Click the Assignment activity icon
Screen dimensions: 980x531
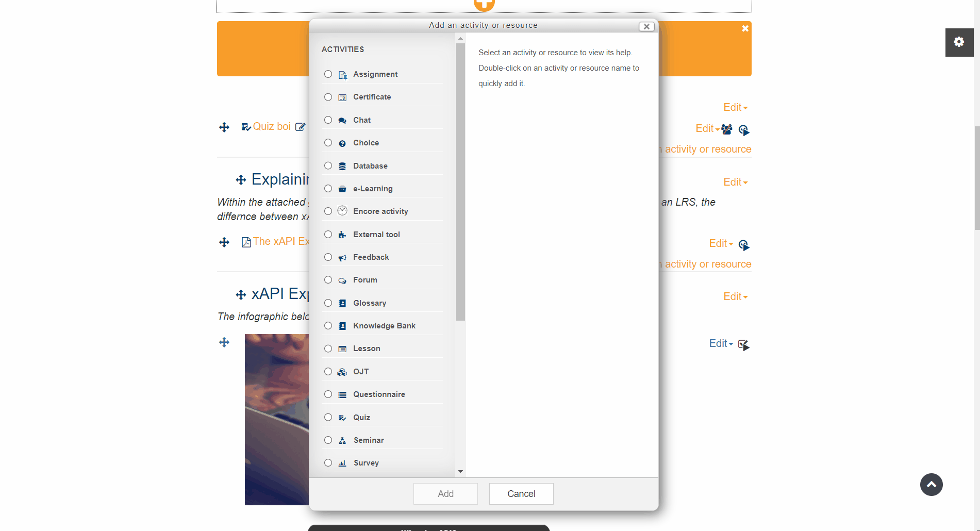pyautogui.click(x=342, y=74)
